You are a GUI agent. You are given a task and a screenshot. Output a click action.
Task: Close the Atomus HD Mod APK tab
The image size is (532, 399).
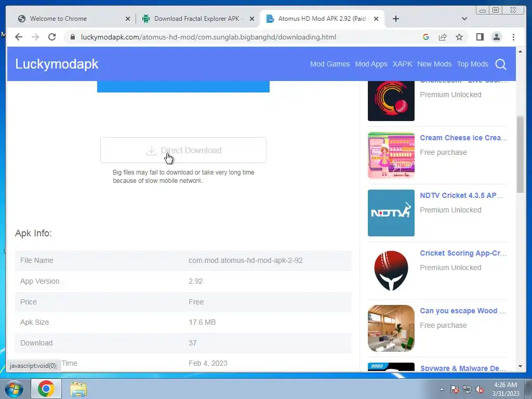376,19
